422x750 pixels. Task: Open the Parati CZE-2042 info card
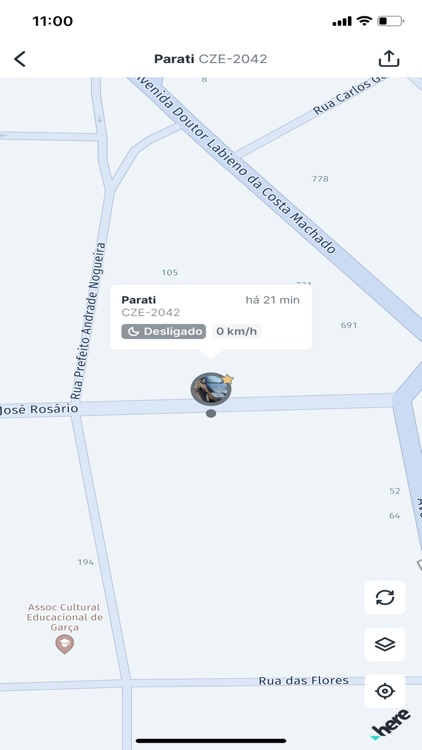coord(211,317)
